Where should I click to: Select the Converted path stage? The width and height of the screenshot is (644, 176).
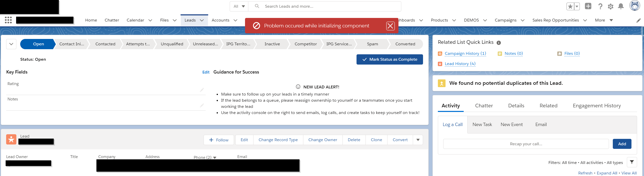pos(405,44)
